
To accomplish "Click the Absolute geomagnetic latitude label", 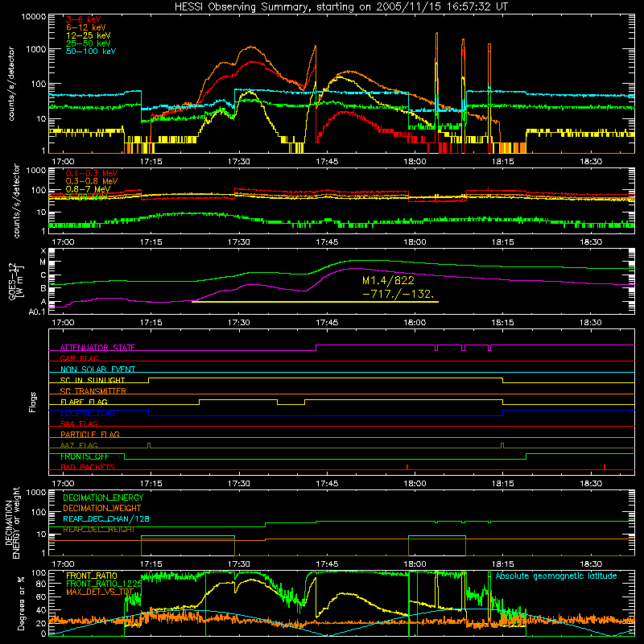I will [556, 576].
